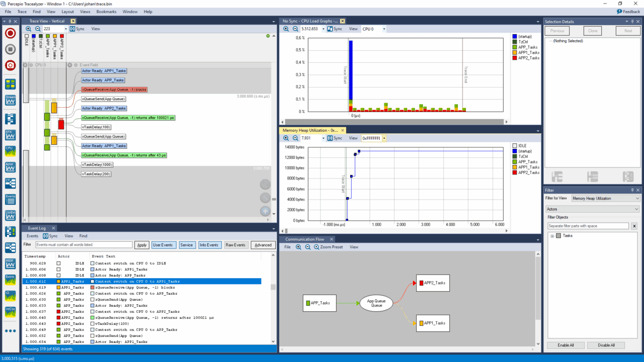Viewport: 644px width, 362px height.
Task: Switch to the Trace View - Vertical tab
Action: [x=48, y=21]
